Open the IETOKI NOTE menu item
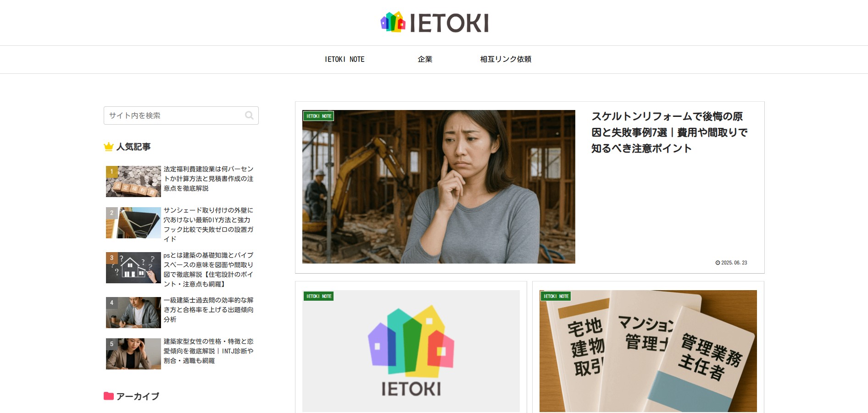 point(345,59)
